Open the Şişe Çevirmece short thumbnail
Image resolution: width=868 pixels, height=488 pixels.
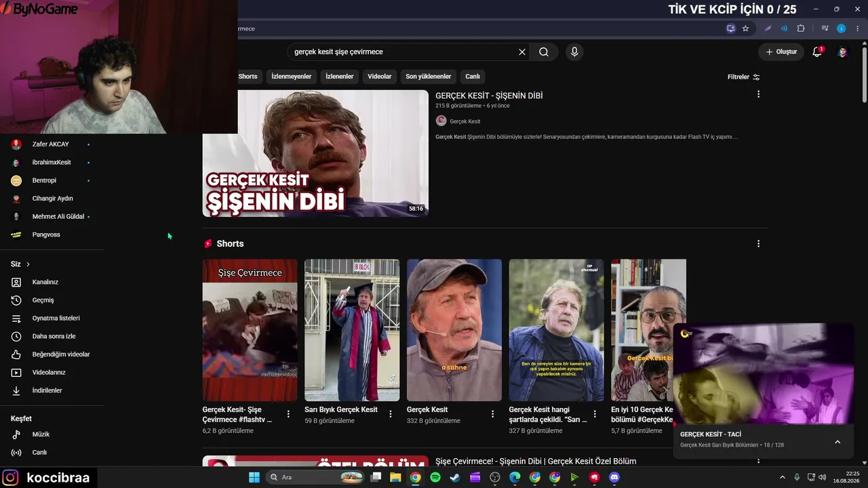(250, 330)
